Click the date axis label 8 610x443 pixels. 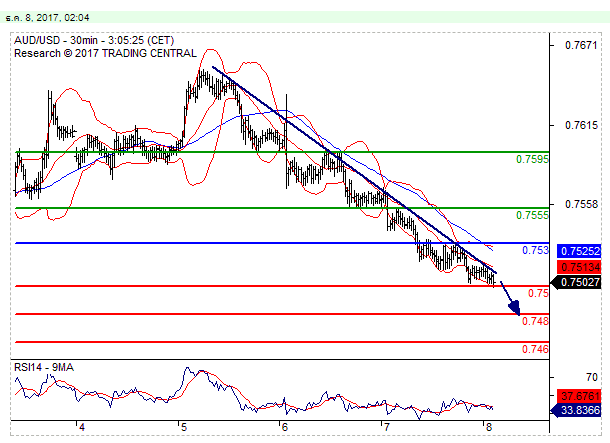489,427
